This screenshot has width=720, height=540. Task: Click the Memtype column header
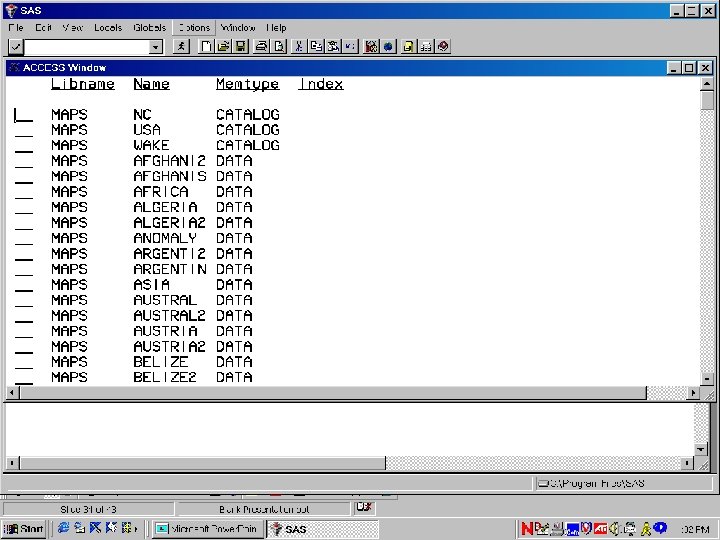pyautogui.click(x=248, y=84)
